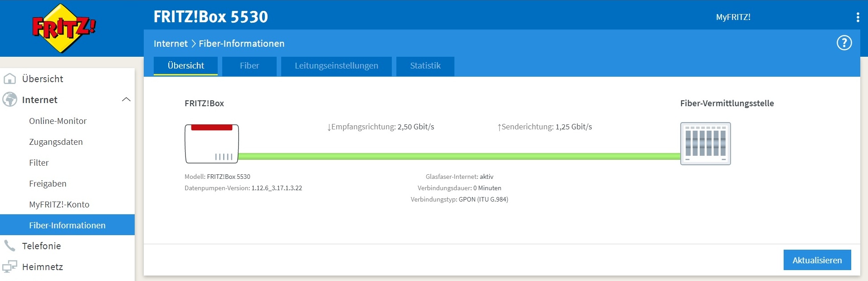Image resolution: width=868 pixels, height=281 pixels.
Task: Switch to the Leitungseinstellungen tab
Action: point(336,66)
